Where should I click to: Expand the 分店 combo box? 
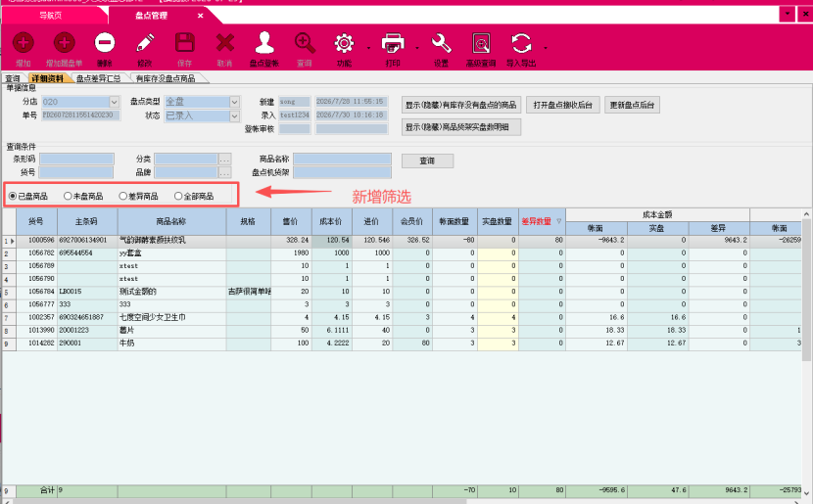click(115, 102)
